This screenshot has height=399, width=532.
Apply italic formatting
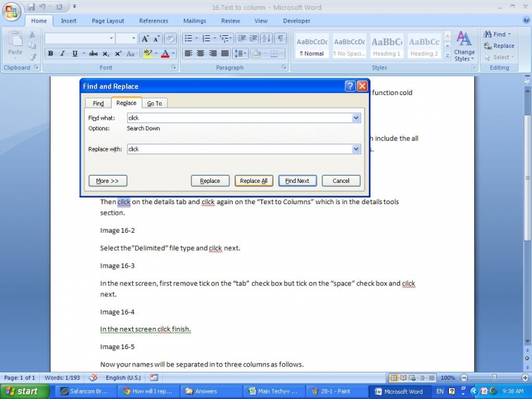[x=63, y=53]
